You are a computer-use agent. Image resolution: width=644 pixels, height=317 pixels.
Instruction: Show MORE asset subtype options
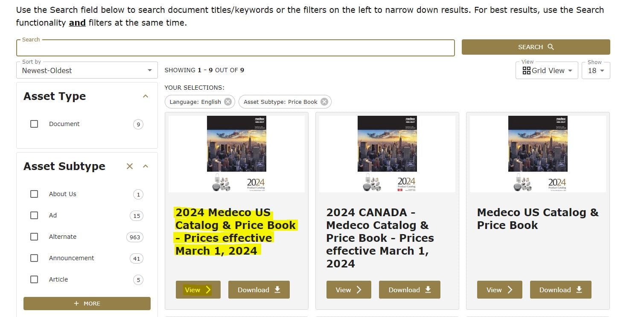[x=87, y=303]
